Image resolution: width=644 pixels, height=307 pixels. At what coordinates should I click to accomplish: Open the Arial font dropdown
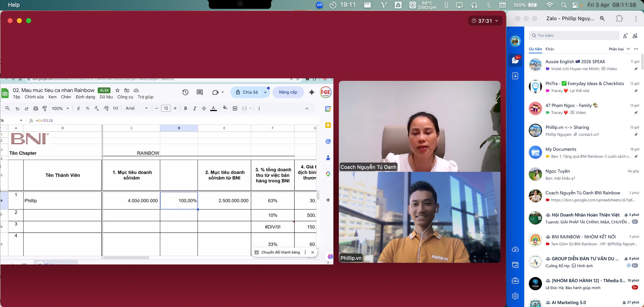137,108
